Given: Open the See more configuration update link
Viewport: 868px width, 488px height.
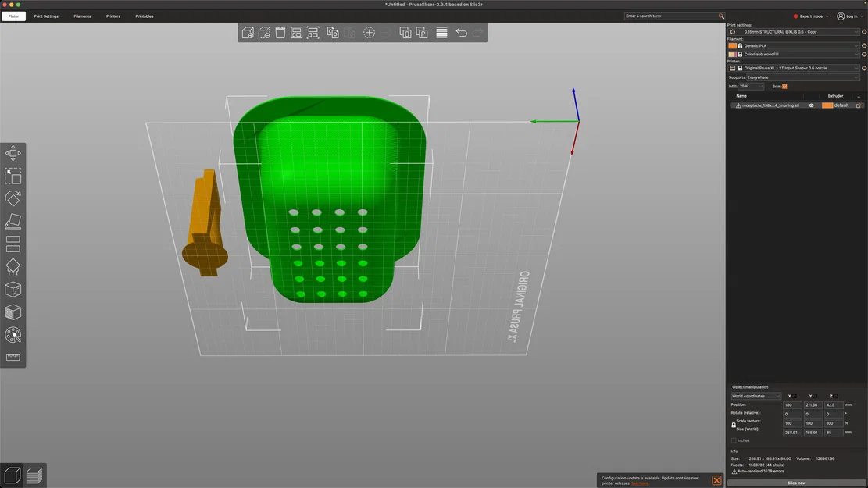Looking at the screenshot, I should pyautogui.click(x=639, y=483).
